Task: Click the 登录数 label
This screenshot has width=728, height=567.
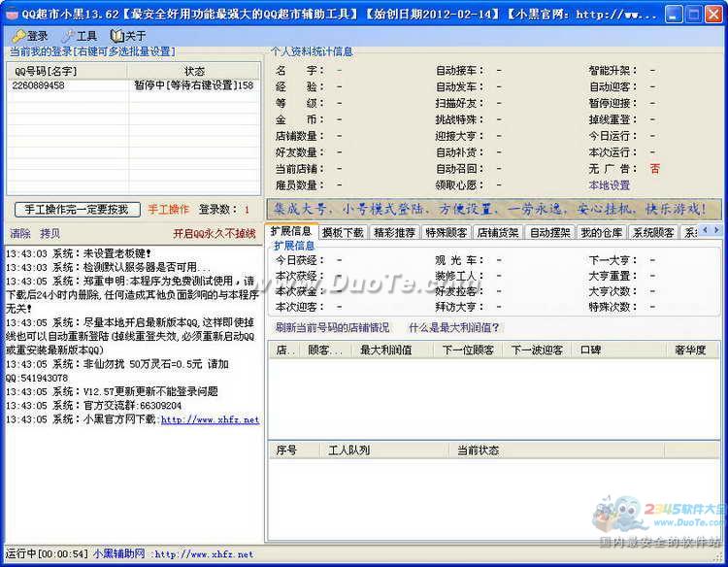Action: 218,210
